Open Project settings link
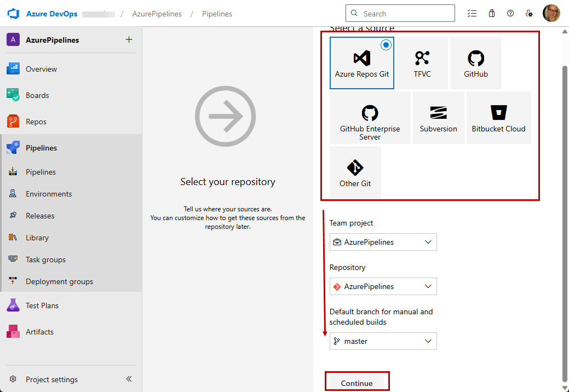Viewport: 569px width, 392px height. click(51, 379)
